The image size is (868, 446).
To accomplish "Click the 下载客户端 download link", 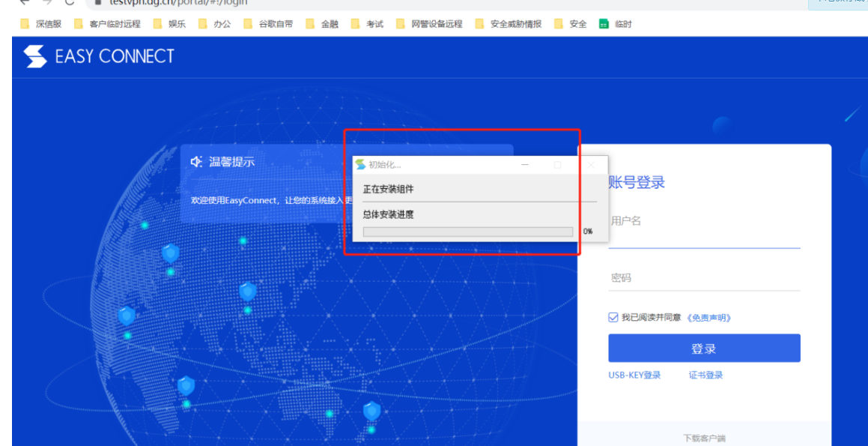I will tap(704, 438).
